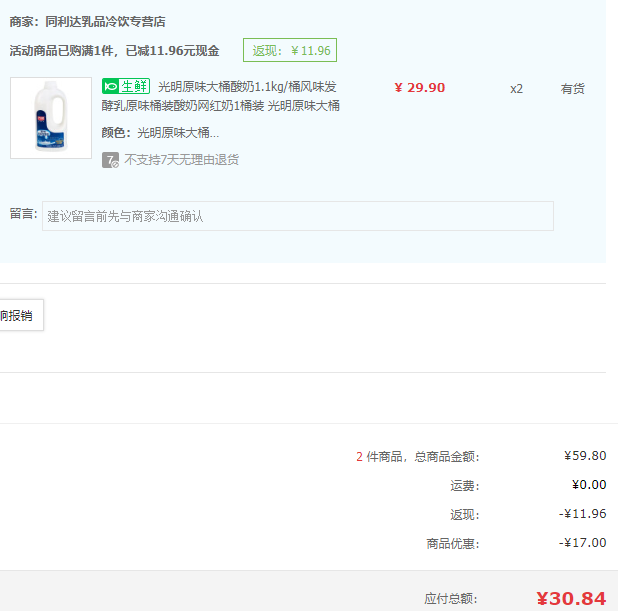Click the partially visible 报销 button
The image size is (618, 611).
pyautogui.click(x=21, y=315)
